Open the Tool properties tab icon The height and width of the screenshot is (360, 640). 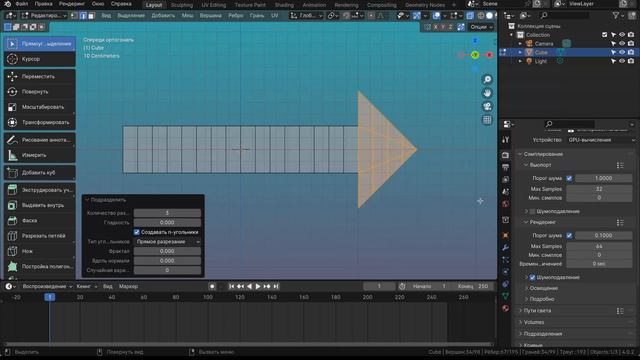(506, 140)
